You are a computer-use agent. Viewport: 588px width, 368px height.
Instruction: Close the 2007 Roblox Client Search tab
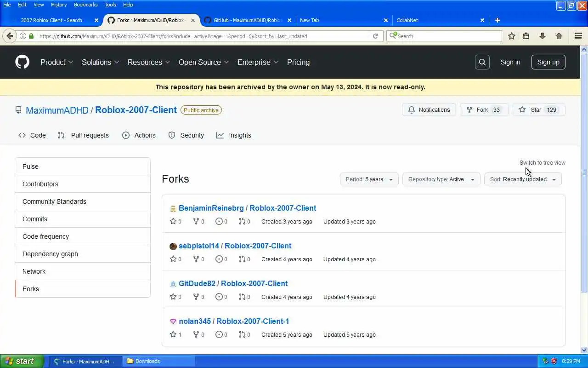pos(96,20)
